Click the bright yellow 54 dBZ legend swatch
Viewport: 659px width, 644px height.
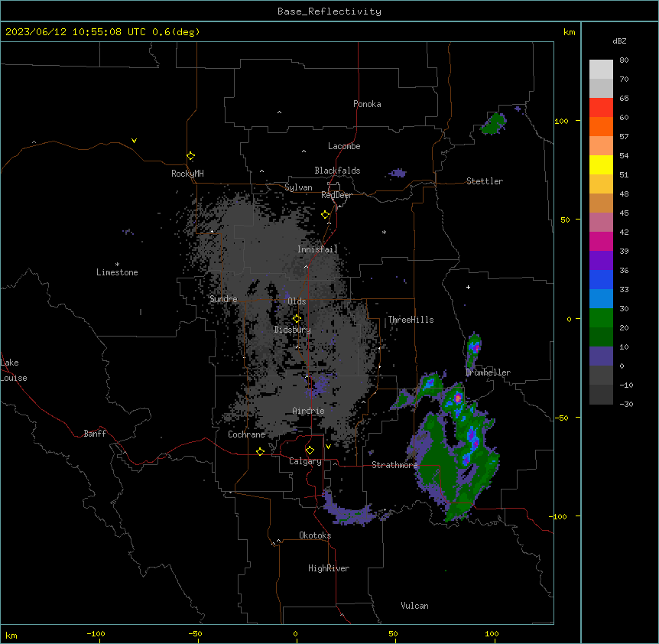[x=601, y=164]
